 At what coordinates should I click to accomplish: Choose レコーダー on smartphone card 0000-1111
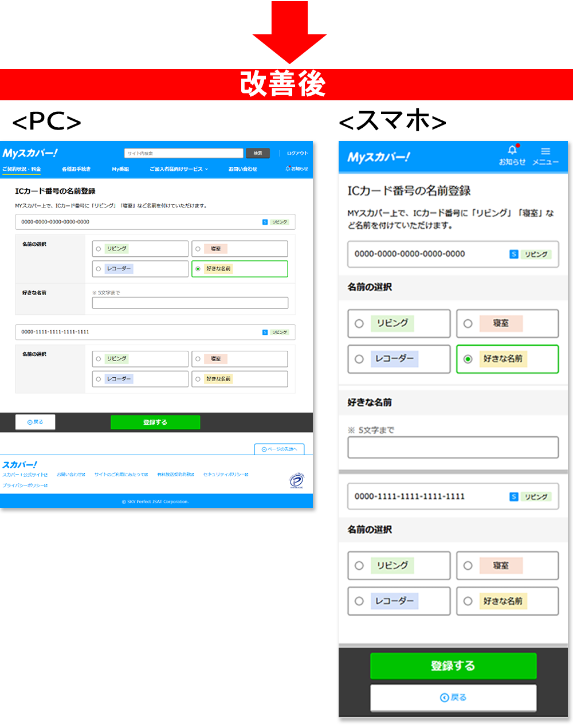pyautogui.click(x=399, y=601)
